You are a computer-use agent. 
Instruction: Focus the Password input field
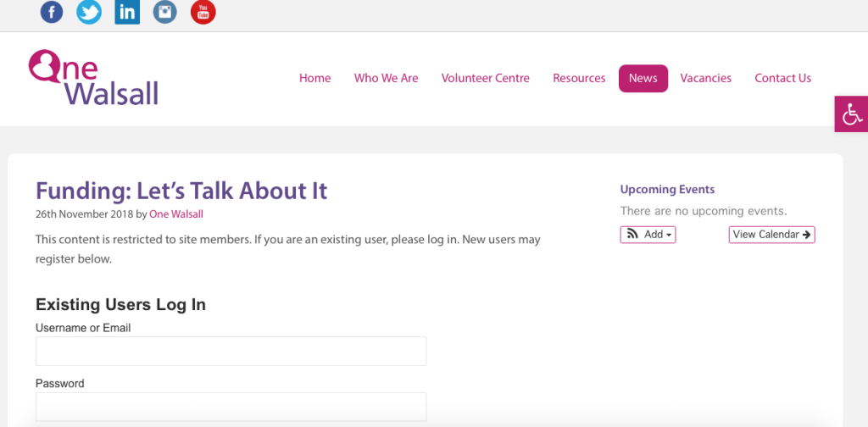(x=231, y=407)
